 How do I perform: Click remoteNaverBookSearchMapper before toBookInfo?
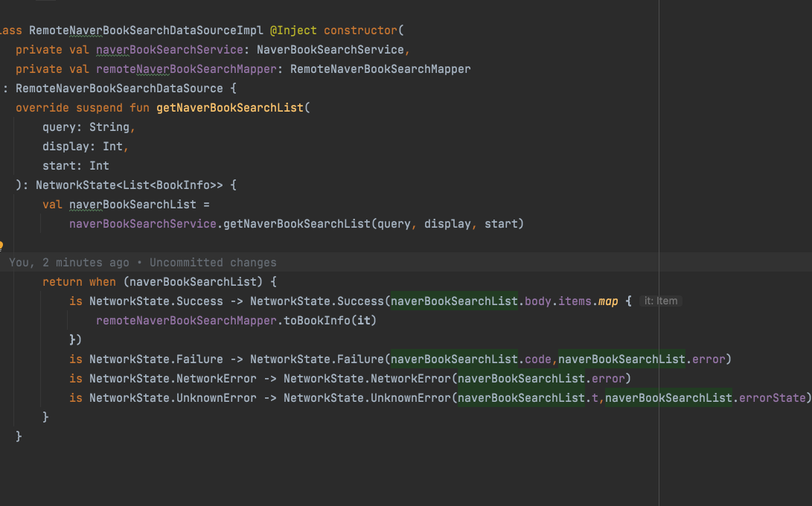186,321
